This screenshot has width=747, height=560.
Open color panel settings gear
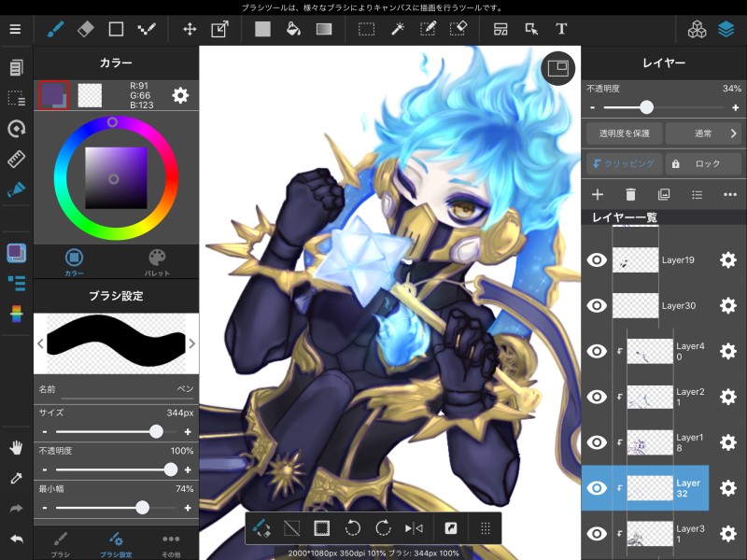point(180,96)
